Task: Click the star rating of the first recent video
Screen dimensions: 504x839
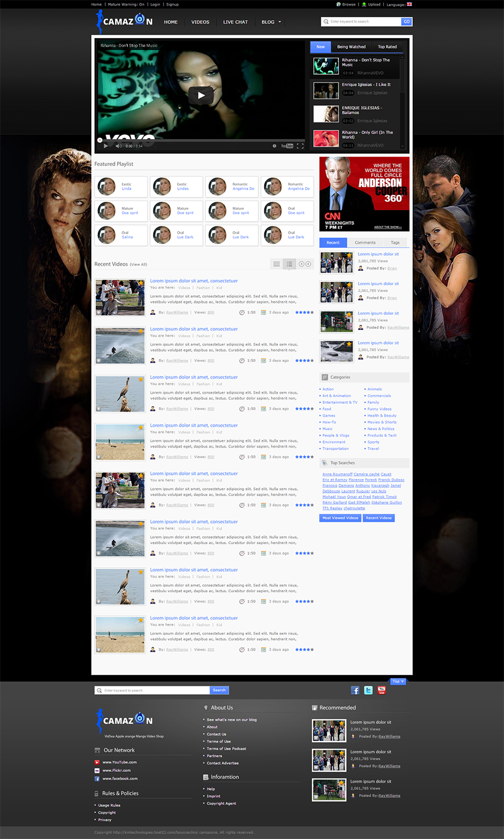Action: click(x=304, y=312)
